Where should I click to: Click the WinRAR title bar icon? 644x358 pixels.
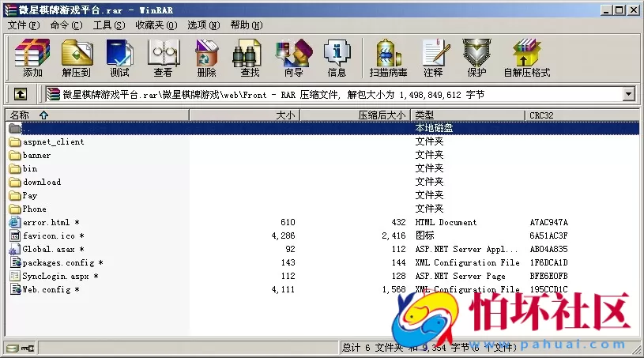coord(10,9)
